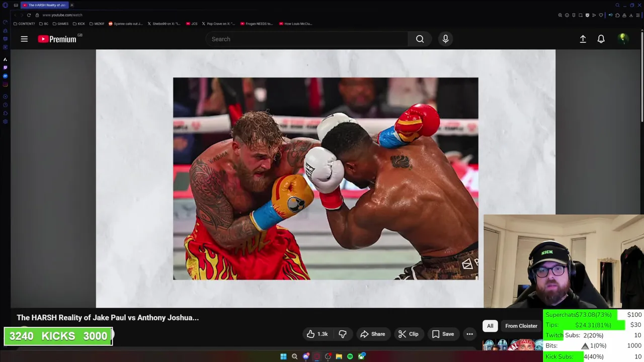Reload the page in browser toolbar
Screen dimensions: 644x362
[x=29, y=15]
